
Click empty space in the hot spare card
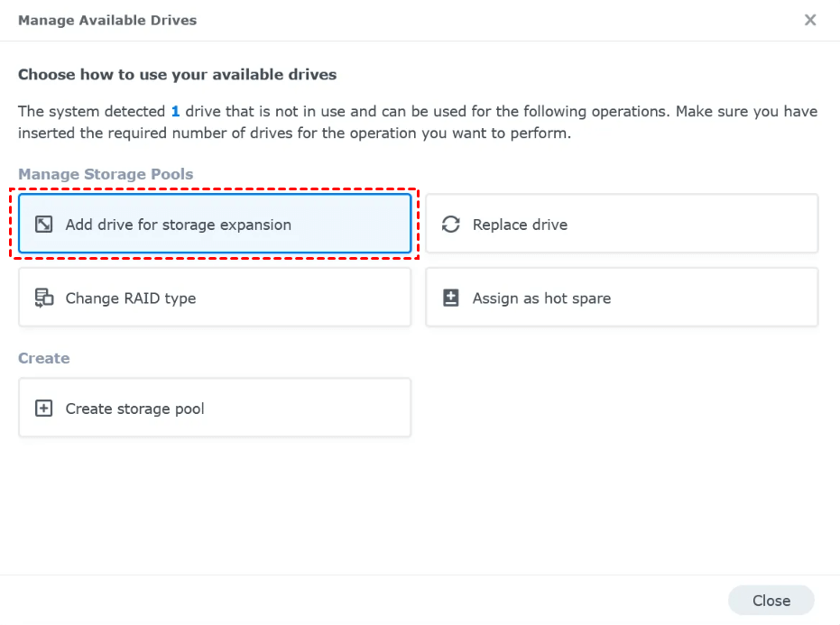click(722, 298)
